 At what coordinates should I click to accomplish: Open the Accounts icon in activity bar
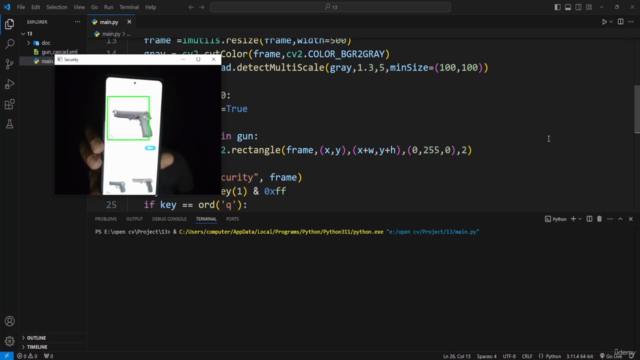[x=9, y=321]
